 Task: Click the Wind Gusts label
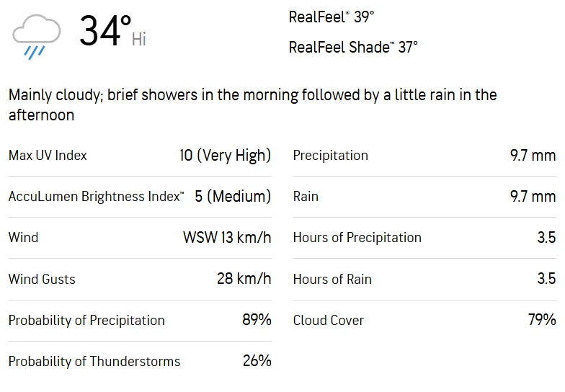point(42,279)
